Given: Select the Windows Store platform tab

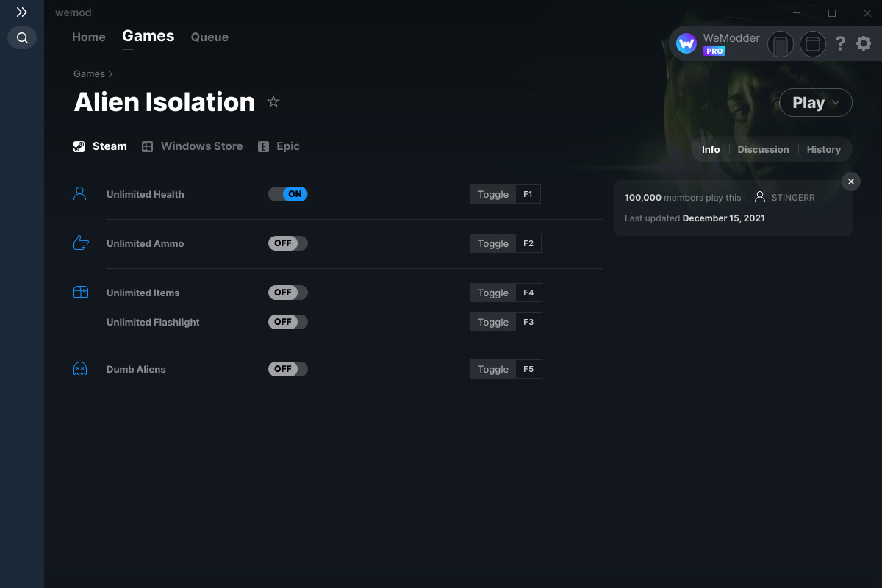Looking at the screenshot, I should 192,146.
